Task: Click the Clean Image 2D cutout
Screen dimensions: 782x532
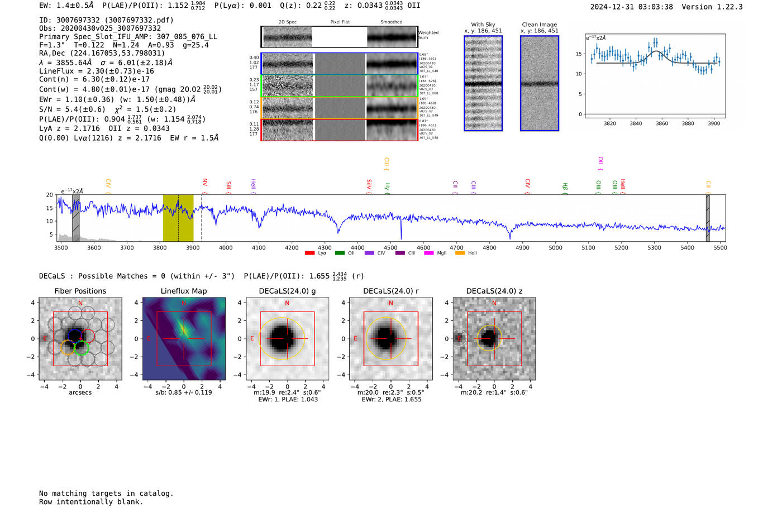Action: [540, 83]
